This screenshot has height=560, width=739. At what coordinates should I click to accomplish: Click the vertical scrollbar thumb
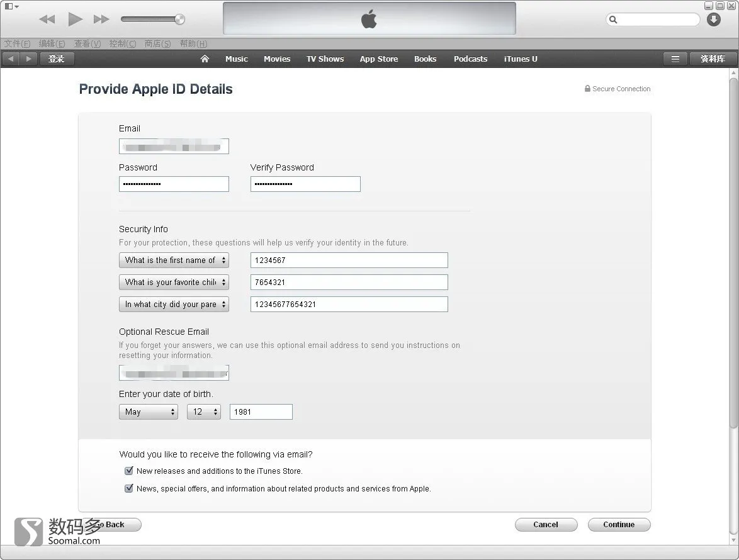[x=733, y=252]
